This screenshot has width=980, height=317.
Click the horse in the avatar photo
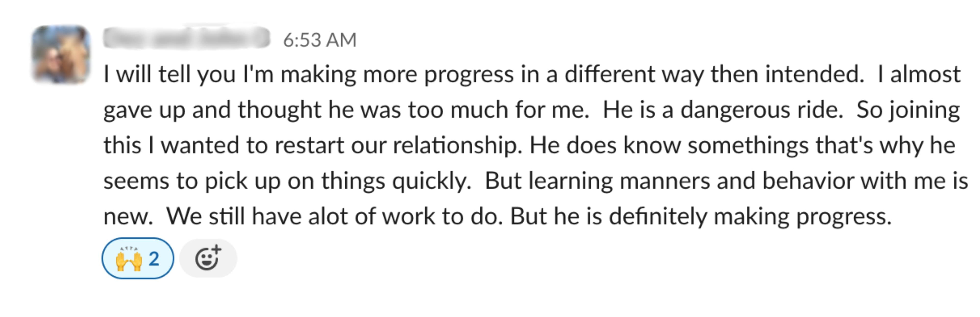click(73, 53)
